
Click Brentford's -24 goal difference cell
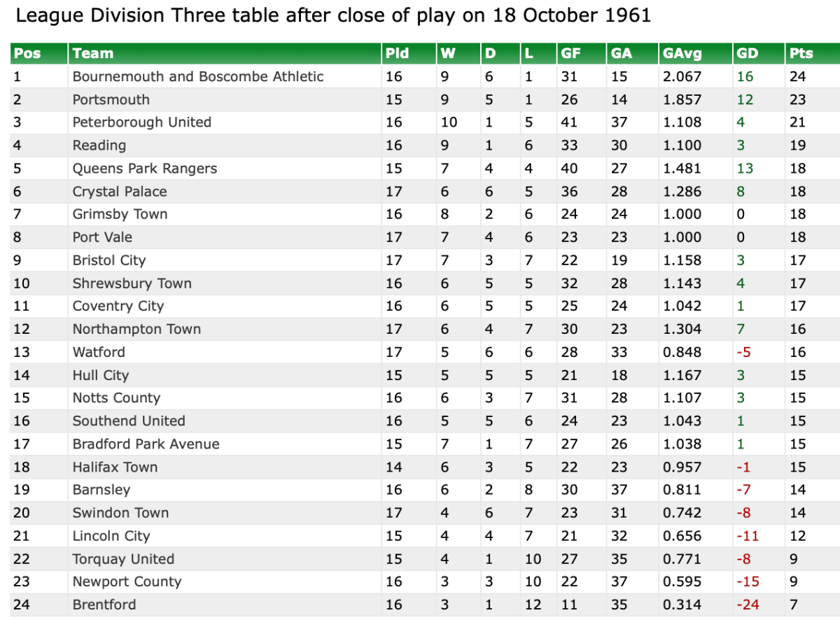tap(748, 605)
